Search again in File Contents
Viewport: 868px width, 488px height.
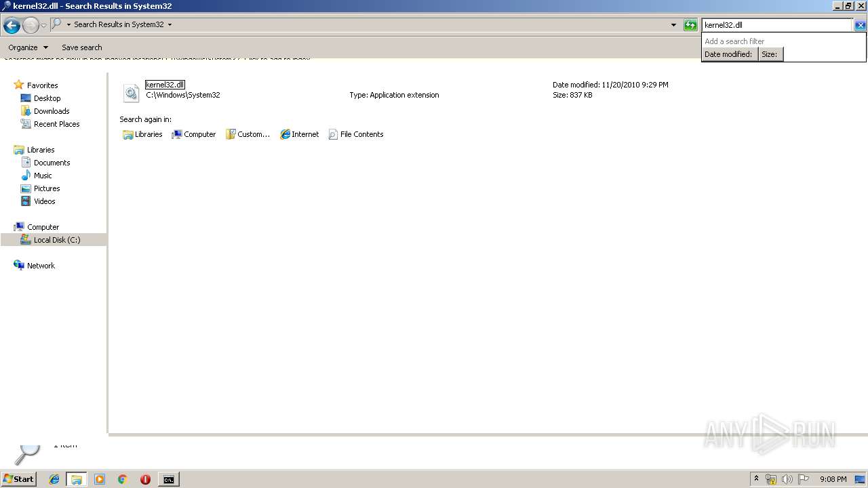click(x=356, y=134)
